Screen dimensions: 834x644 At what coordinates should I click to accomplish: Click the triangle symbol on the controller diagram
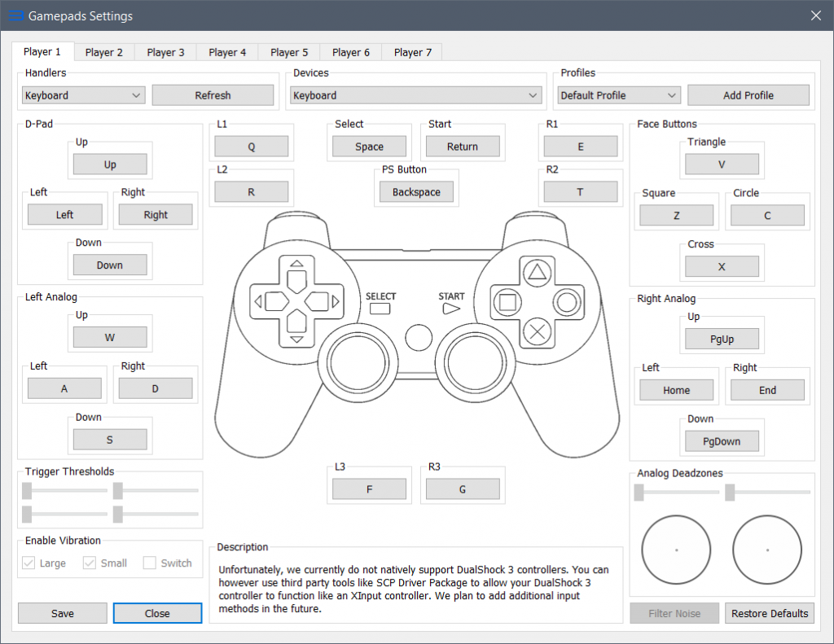537,272
